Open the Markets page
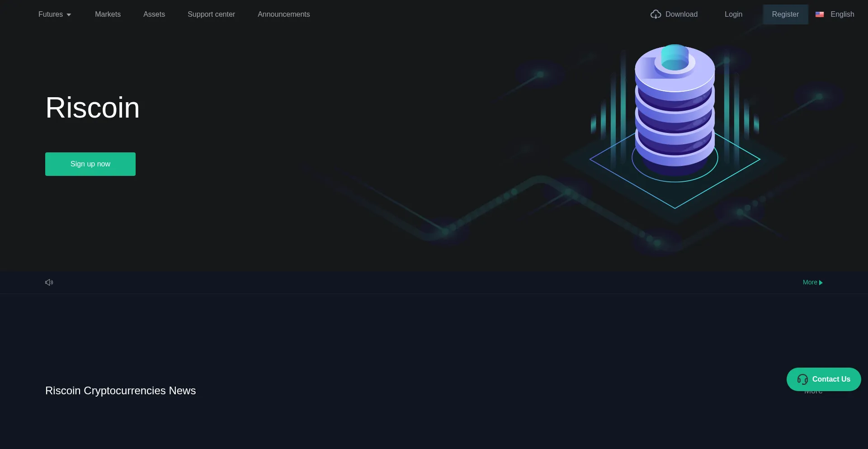 [x=108, y=14]
